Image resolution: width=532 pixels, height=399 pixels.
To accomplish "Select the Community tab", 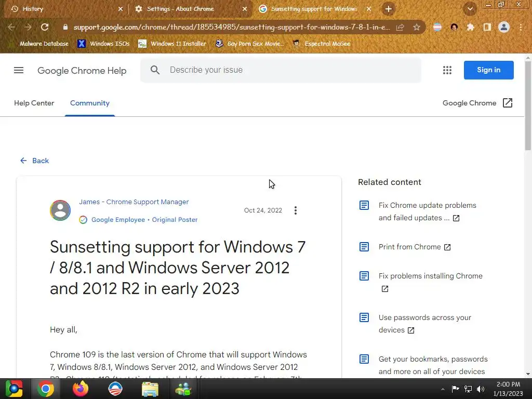I will (89, 103).
